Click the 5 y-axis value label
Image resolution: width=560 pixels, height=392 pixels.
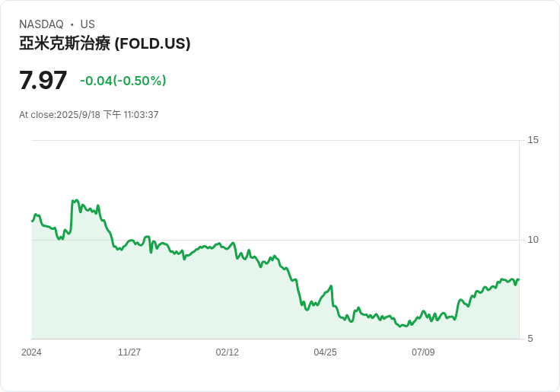530,339
